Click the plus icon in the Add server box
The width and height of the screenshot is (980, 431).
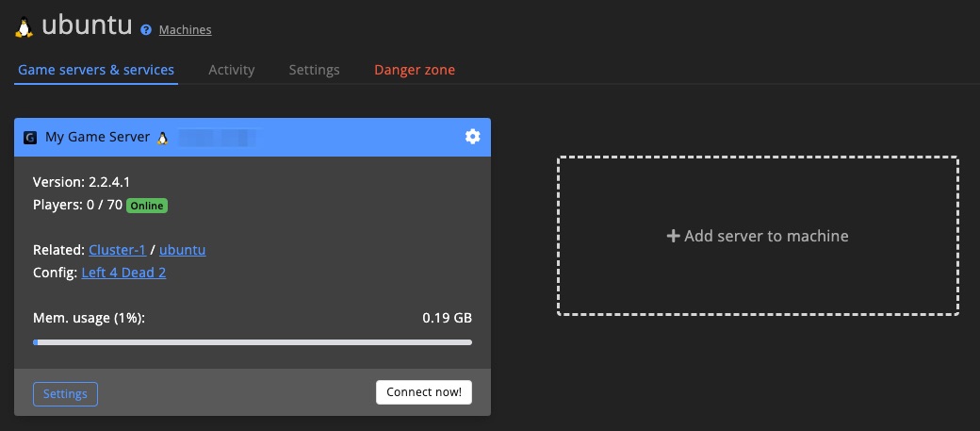click(673, 237)
